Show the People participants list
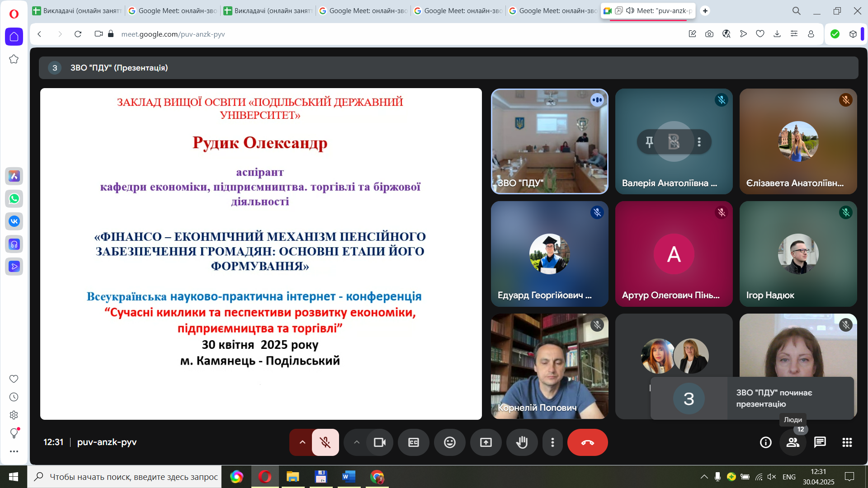The image size is (868, 488). [793, 442]
